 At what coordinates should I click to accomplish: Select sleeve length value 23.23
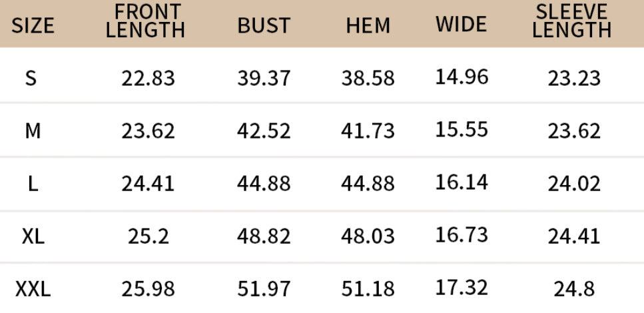pos(574,78)
